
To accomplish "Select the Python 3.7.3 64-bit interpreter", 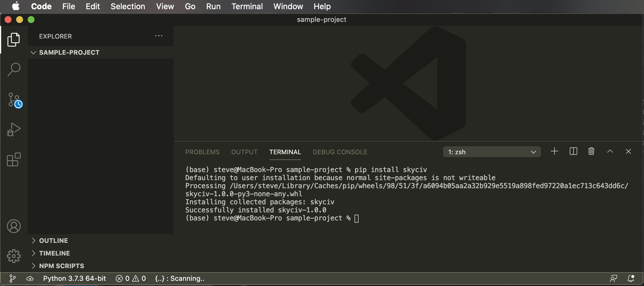I will click(75, 279).
